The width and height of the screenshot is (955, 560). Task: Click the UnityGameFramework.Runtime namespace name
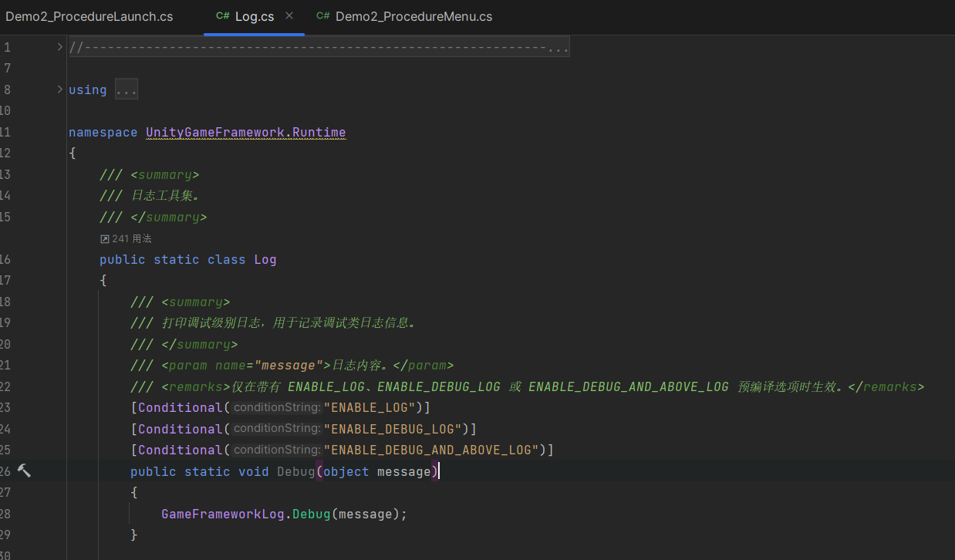click(246, 133)
